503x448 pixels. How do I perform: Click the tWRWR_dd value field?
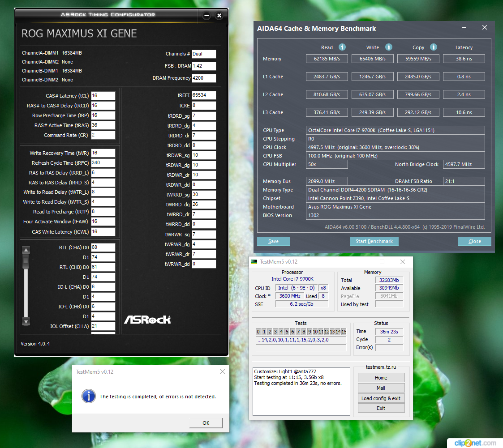pos(204,264)
